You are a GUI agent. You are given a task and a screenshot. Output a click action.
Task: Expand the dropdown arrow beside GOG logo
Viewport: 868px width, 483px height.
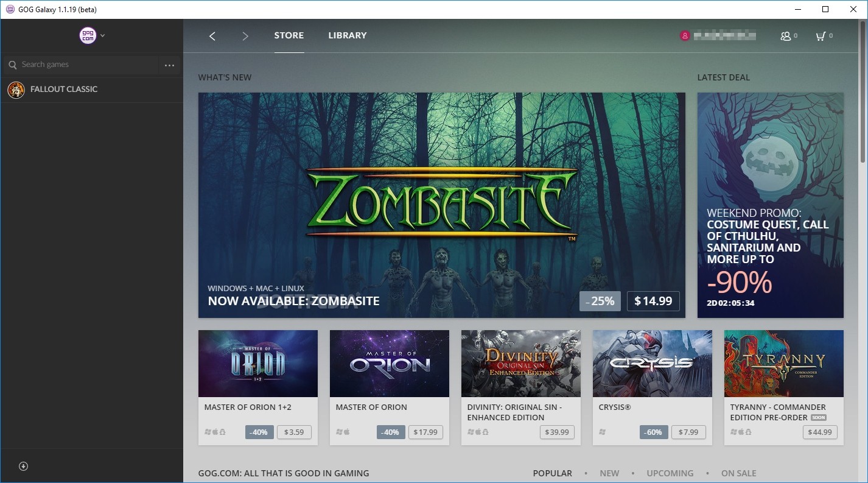pos(103,35)
